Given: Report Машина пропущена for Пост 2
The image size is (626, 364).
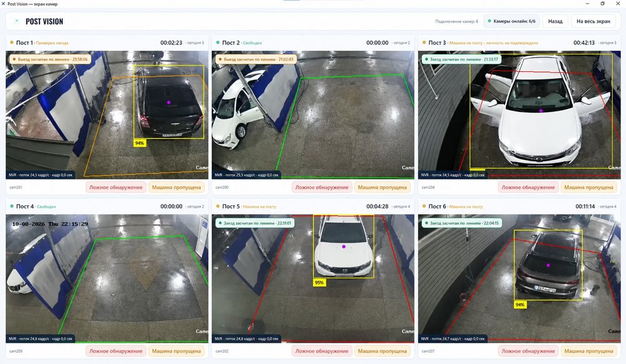Looking at the screenshot, I should tap(382, 188).
